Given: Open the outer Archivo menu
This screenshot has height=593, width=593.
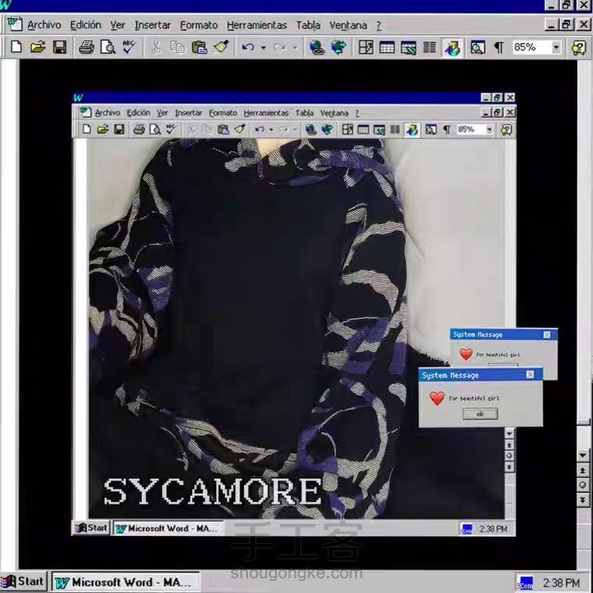Looking at the screenshot, I should (44, 25).
